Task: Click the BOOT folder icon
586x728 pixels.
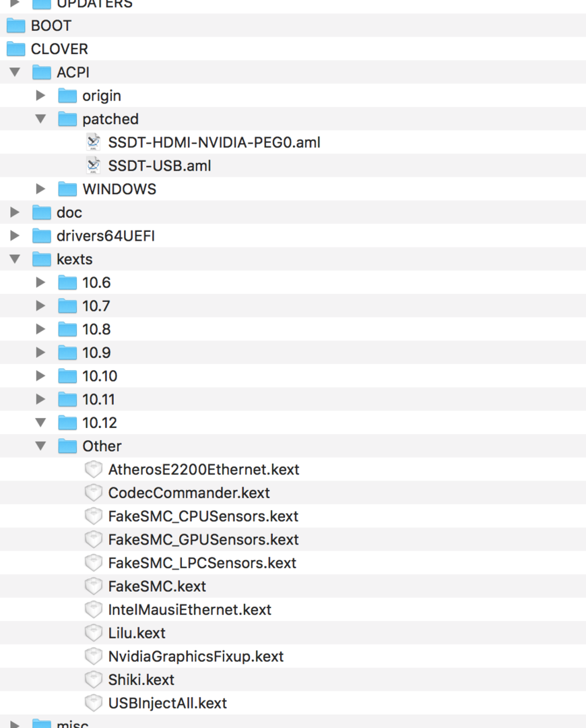Action: (x=15, y=26)
